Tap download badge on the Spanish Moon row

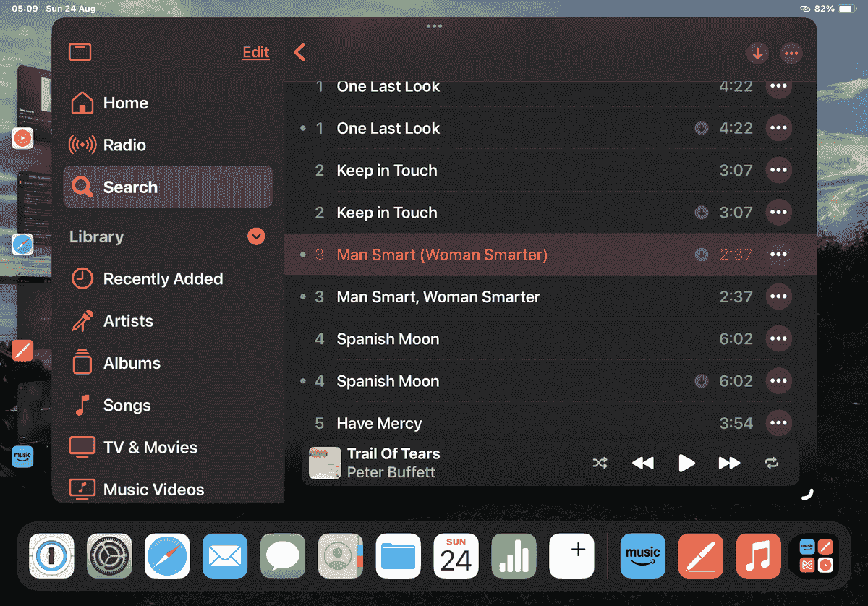pyautogui.click(x=701, y=381)
